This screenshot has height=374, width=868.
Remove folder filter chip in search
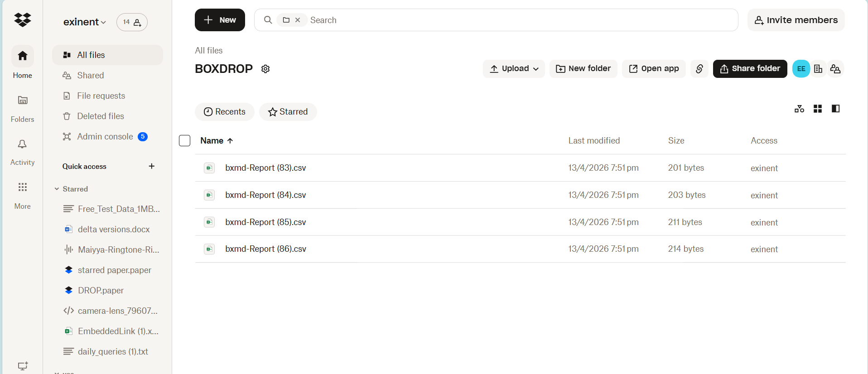298,20
